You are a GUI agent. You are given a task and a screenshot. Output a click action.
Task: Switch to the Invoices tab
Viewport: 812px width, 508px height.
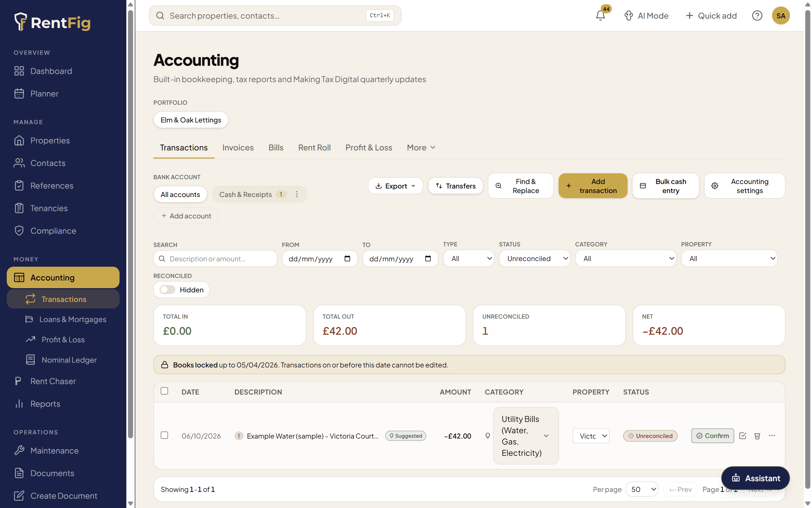(x=238, y=148)
